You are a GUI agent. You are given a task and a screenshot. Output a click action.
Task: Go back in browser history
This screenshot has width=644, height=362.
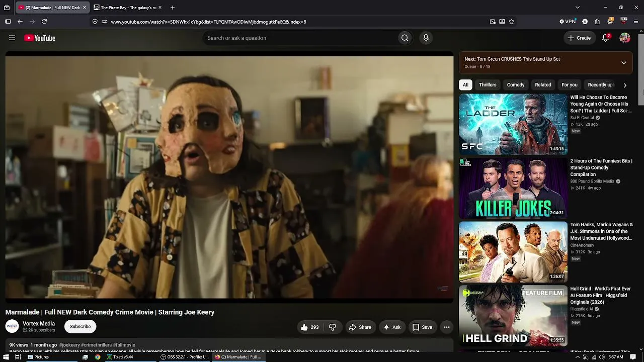click(x=20, y=22)
